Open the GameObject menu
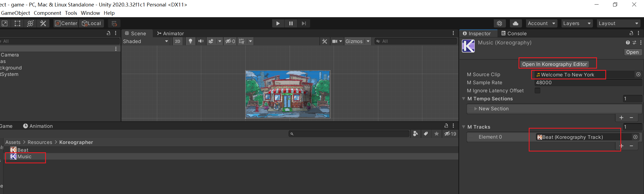Image resolution: width=644 pixels, height=194 pixels. click(16, 13)
